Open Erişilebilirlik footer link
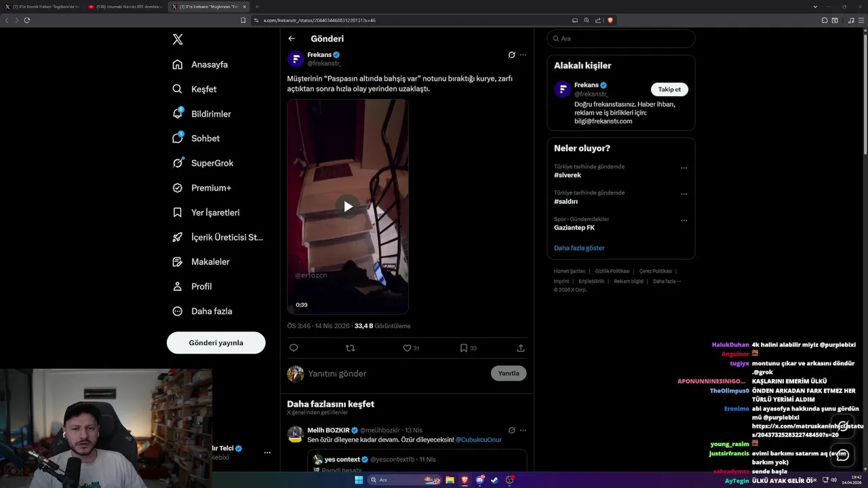The image size is (868, 488). point(591,281)
